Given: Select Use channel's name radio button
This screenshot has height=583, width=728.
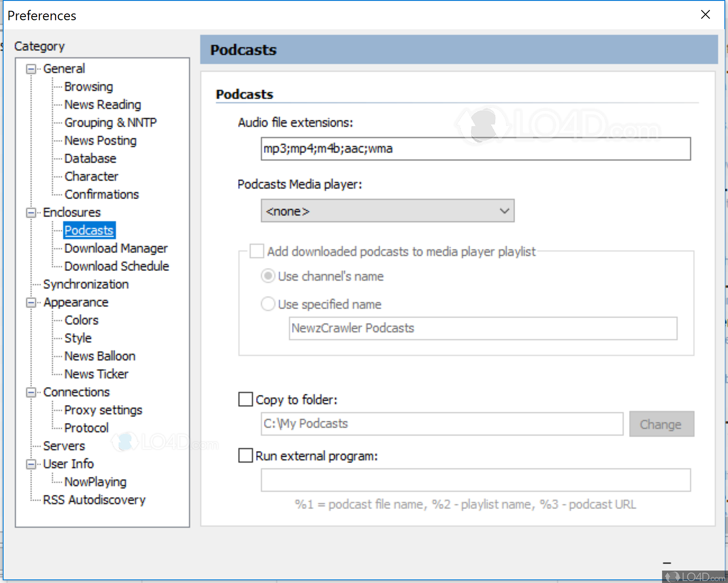Looking at the screenshot, I should [x=268, y=276].
